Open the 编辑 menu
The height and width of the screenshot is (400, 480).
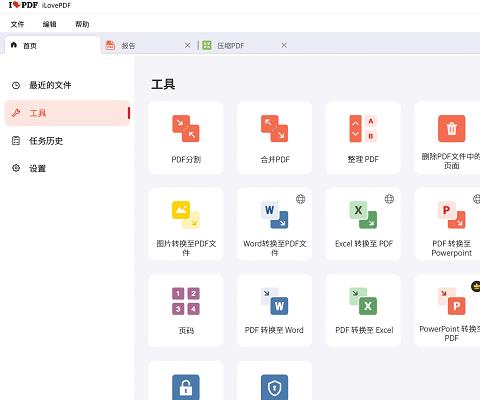point(49,24)
